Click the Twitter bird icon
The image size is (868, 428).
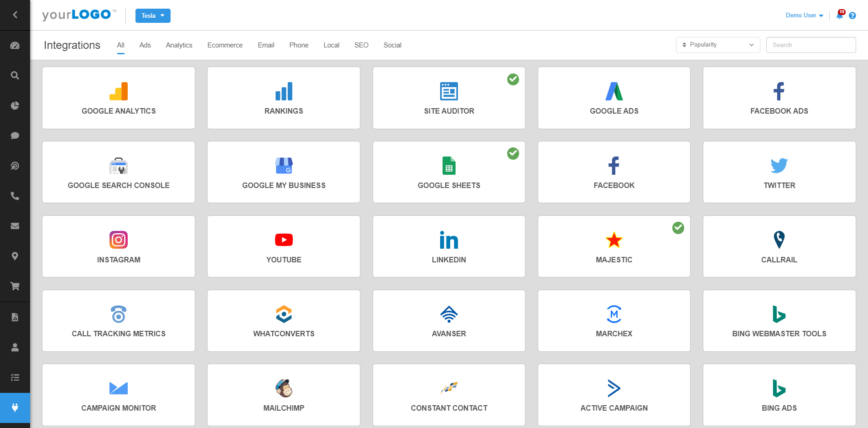click(x=779, y=166)
